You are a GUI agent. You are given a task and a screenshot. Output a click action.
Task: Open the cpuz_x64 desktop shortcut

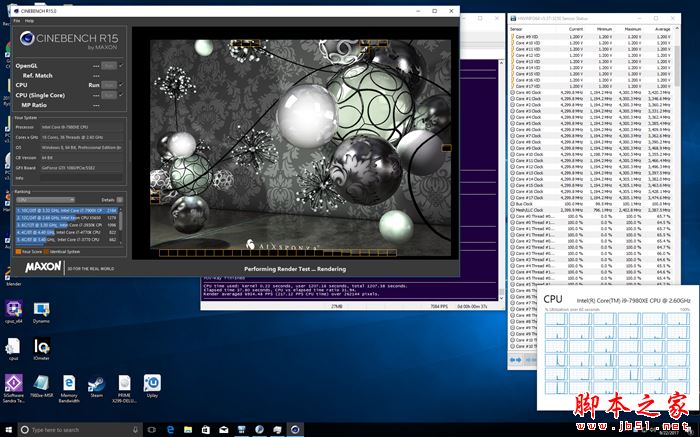click(14, 311)
